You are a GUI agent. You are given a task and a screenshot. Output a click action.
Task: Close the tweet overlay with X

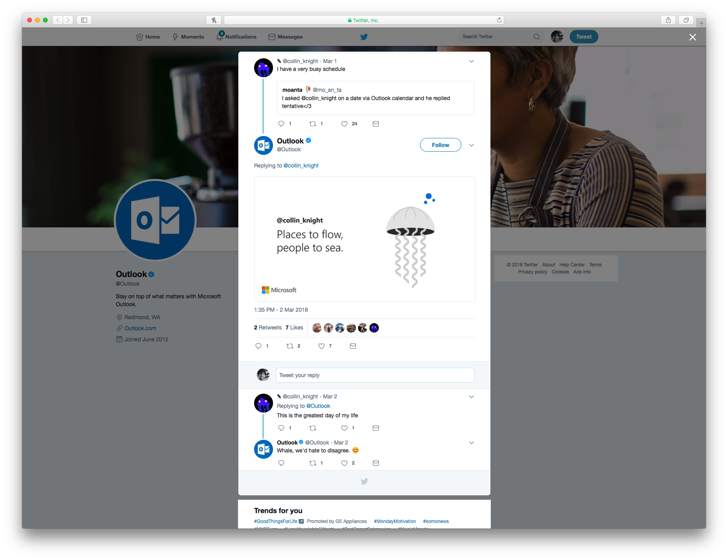tap(693, 37)
